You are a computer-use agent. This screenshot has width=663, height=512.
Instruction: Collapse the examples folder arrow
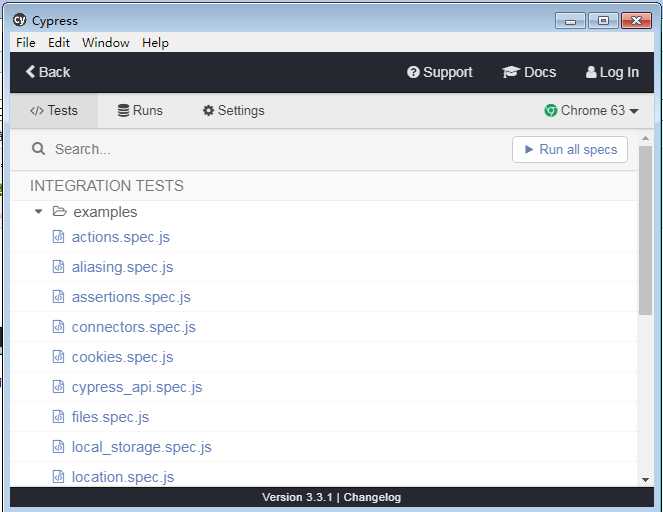(38, 211)
